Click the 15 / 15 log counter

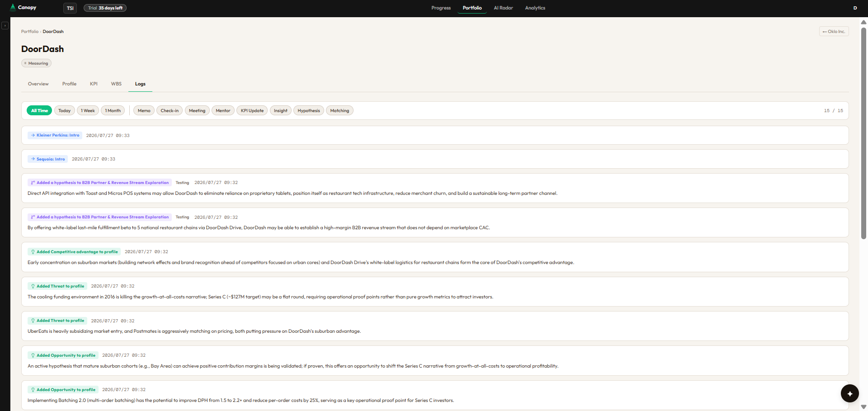point(833,110)
